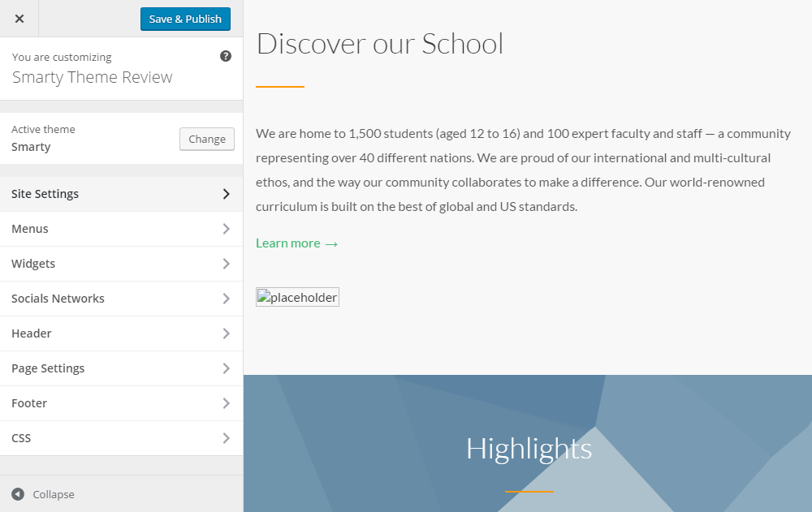Click the paragraph starting 'We are home to'

523,170
